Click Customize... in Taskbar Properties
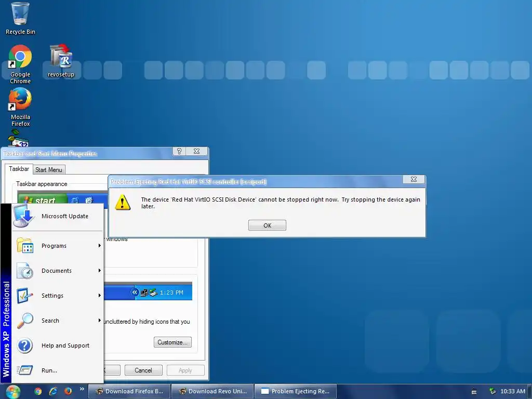Viewport: 532px width, 399px height. pyautogui.click(x=172, y=342)
